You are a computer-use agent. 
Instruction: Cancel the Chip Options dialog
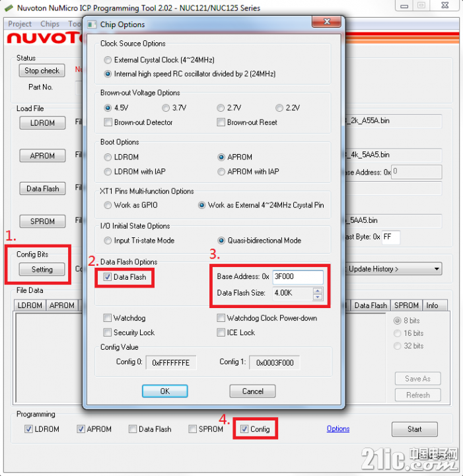(x=252, y=391)
